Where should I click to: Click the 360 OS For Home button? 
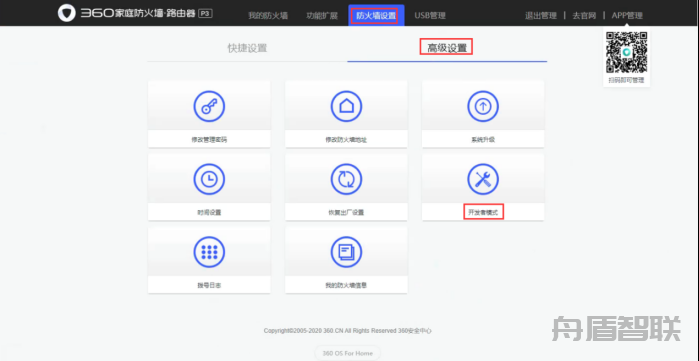point(348,353)
